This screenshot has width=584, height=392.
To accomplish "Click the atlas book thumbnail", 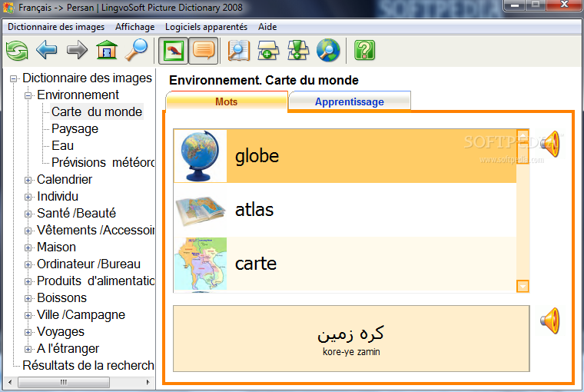I will point(201,210).
